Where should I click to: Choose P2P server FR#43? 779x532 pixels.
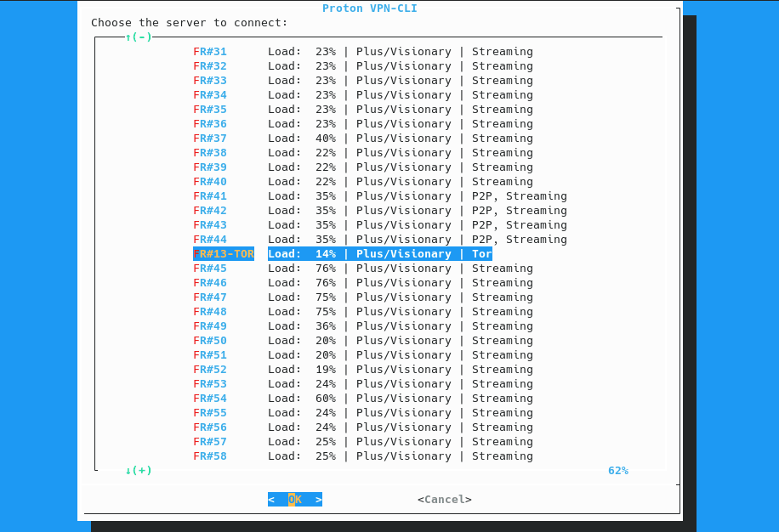380,225
